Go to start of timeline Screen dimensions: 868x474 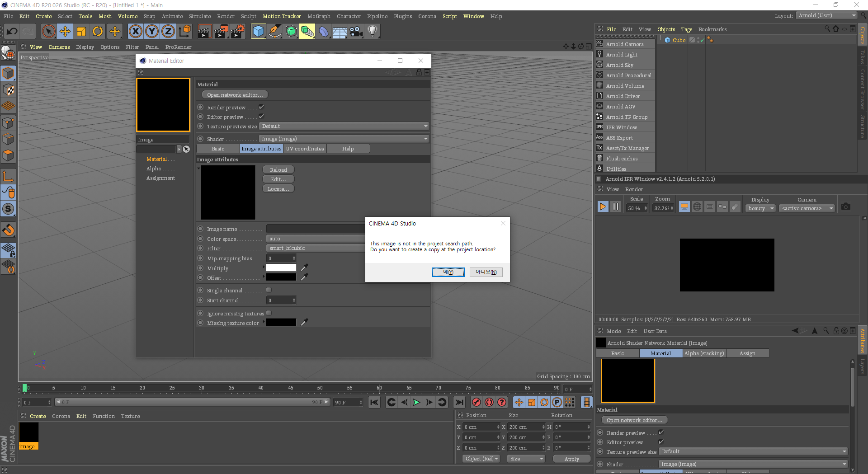[374, 402]
